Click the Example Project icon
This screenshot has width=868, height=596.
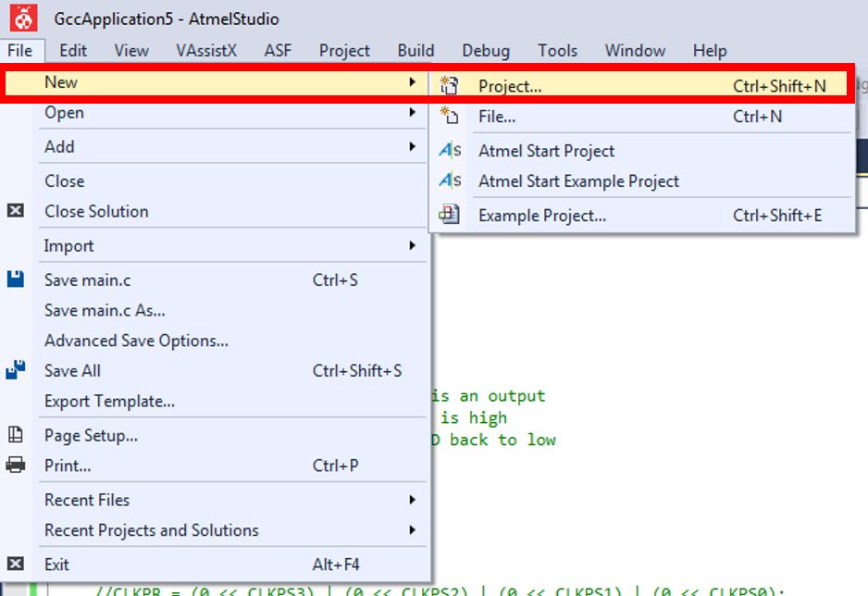coord(449,214)
